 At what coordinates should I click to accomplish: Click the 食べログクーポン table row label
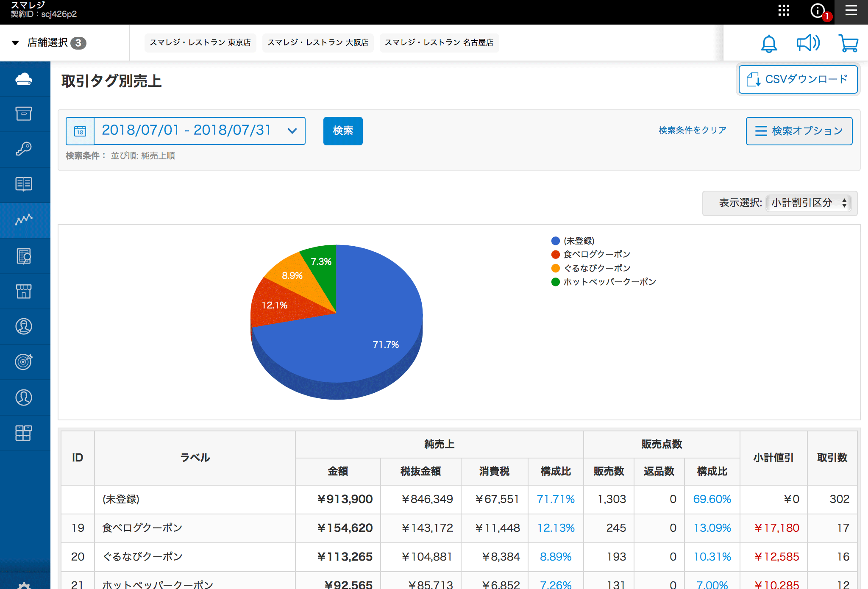(x=142, y=528)
